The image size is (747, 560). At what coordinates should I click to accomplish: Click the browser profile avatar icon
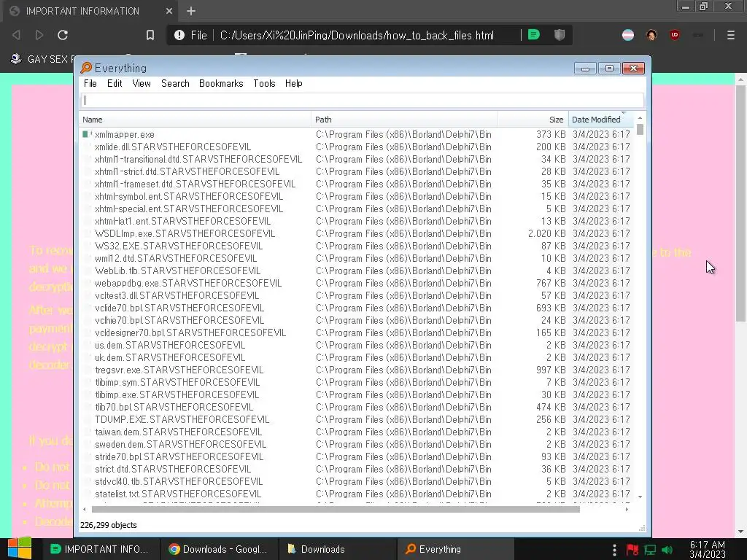click(651, 35)
